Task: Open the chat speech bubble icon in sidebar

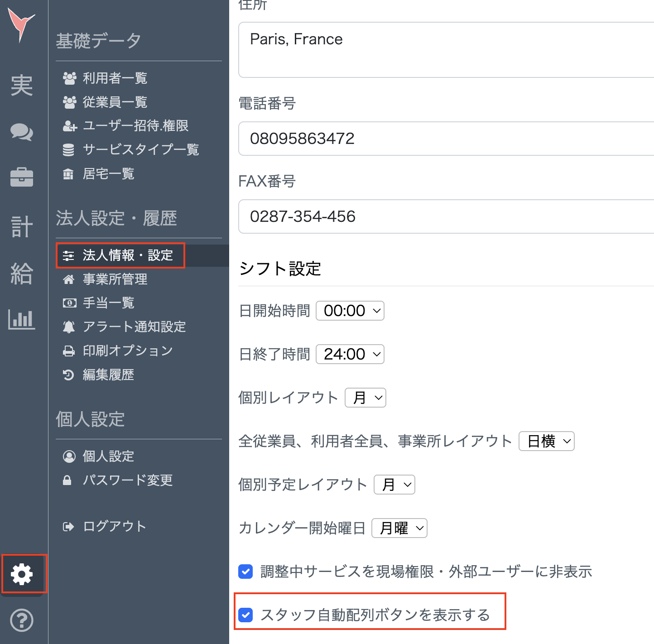Action: coord(22,132)
